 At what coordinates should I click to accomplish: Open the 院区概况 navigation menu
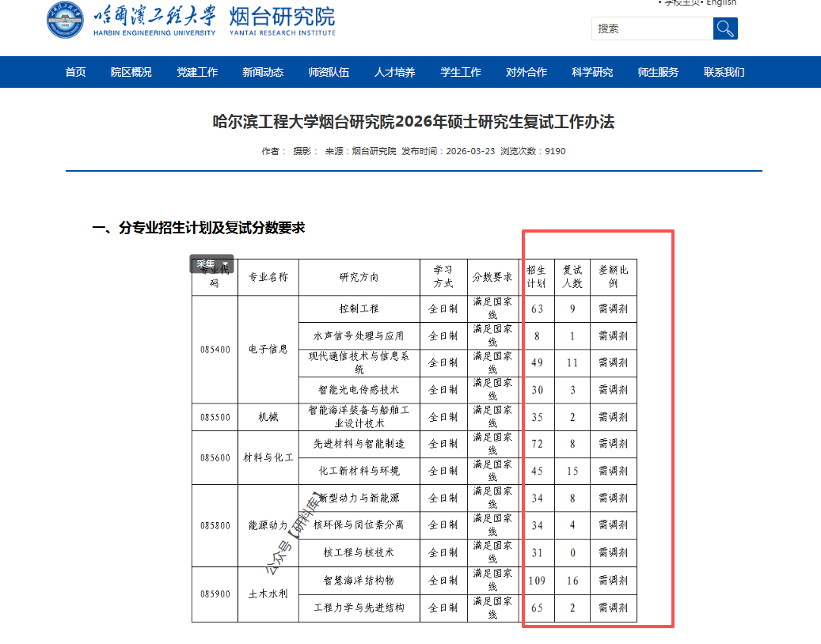pyautogui.click(x=131, y=72)
